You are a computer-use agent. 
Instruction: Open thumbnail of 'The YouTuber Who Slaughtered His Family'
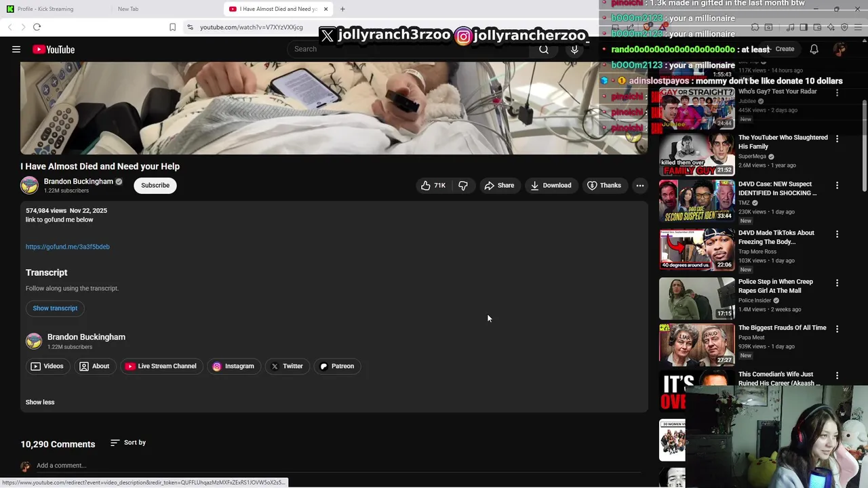tap(697, 154)
